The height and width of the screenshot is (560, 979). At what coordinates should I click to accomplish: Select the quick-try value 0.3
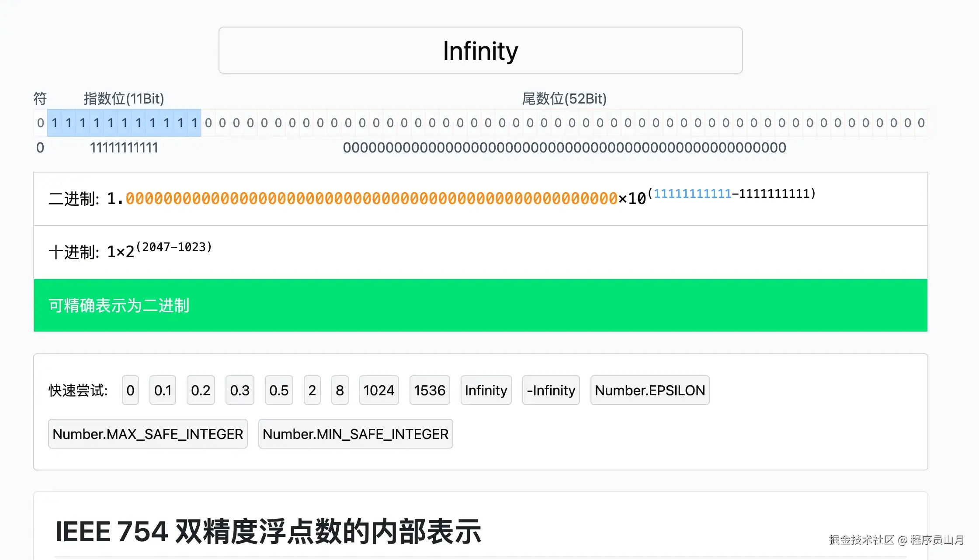pos(240,390)
